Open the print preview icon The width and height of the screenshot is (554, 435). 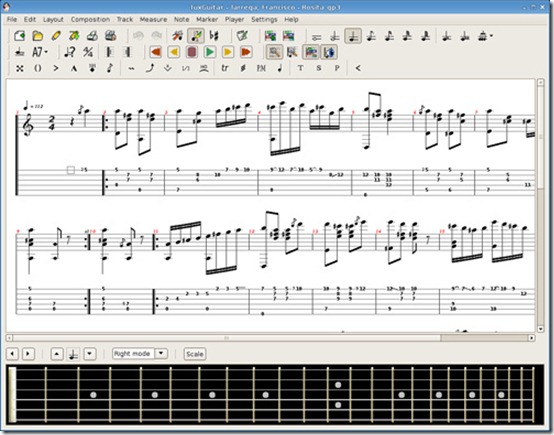click(x=111, y=36)
